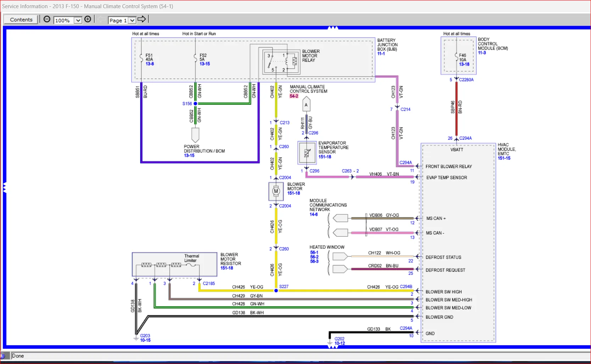The width and height of the screenshot is (591, 364).
Task: Select wire label GD133 BK
Action: (379, 329)
